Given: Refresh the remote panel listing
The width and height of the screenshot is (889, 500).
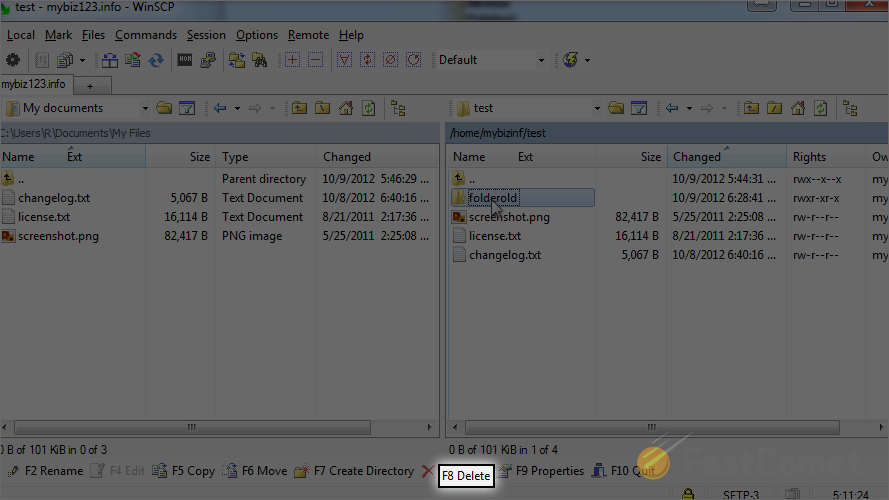Looking at the screenshot, I should [x=821, y=108].
